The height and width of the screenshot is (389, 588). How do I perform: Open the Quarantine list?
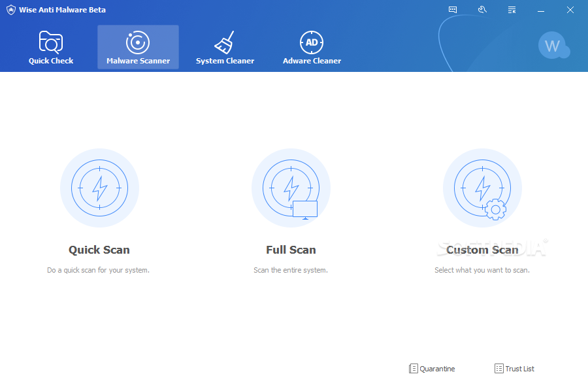(x=432, y=369)
